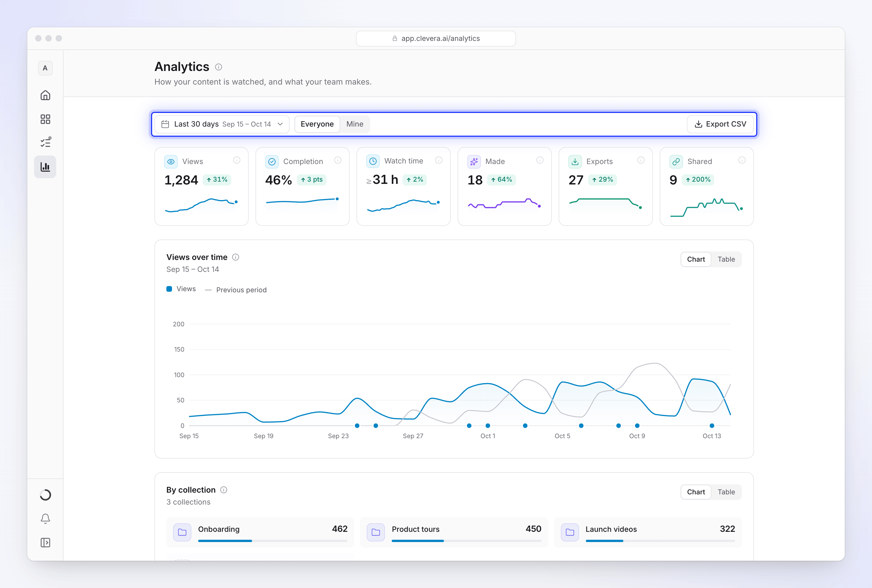The image size is (872, 588).
Task: Click the Sep 27 axis label
Action: pyautogui.click(x=413, y=436)
